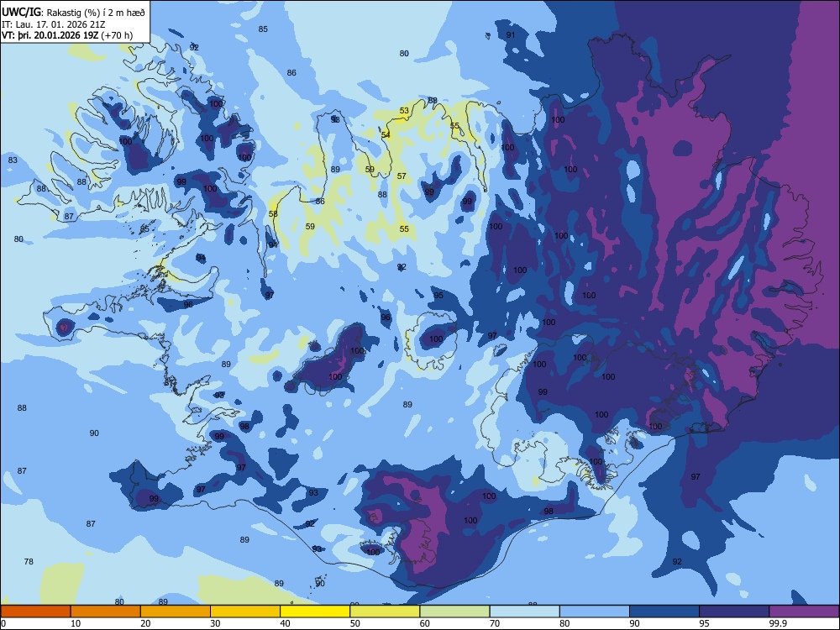This screenshot has height=630, width=840.
Task: Click the map humidity value '78'
Action: click(x=29, y=561)
